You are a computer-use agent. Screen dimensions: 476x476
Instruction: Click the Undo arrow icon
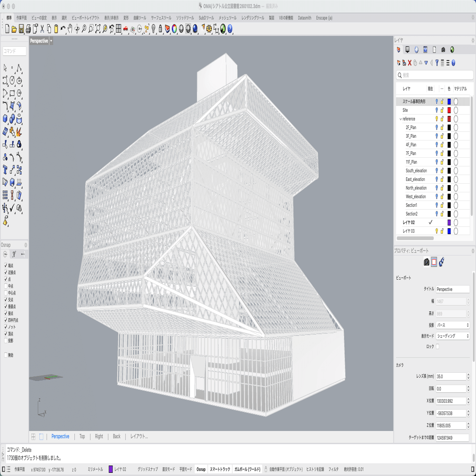[63, 29]
